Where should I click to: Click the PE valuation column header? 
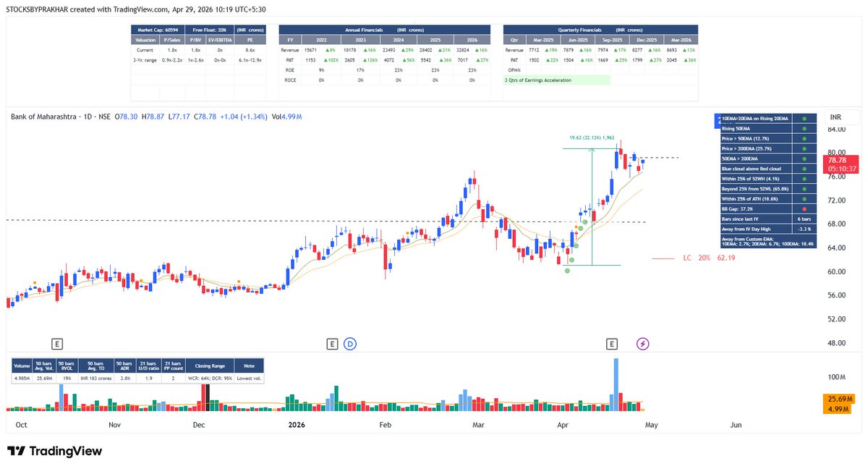click(x=250, y=40)
